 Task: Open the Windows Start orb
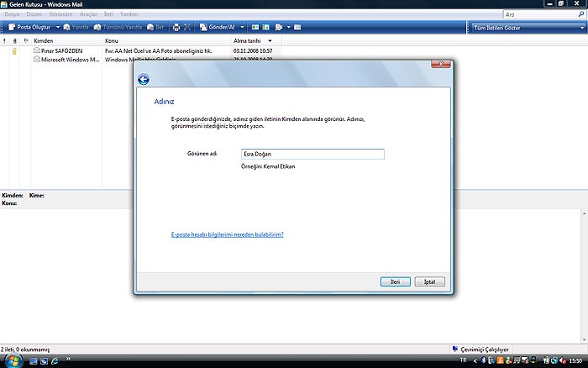pyautogui.click(x=13, y=360)
